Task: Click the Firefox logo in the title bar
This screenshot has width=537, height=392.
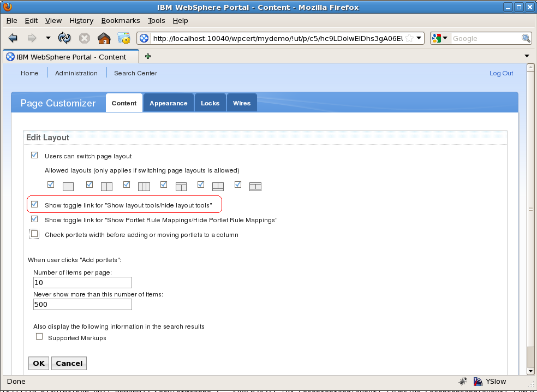Action: tap(7, 7)
